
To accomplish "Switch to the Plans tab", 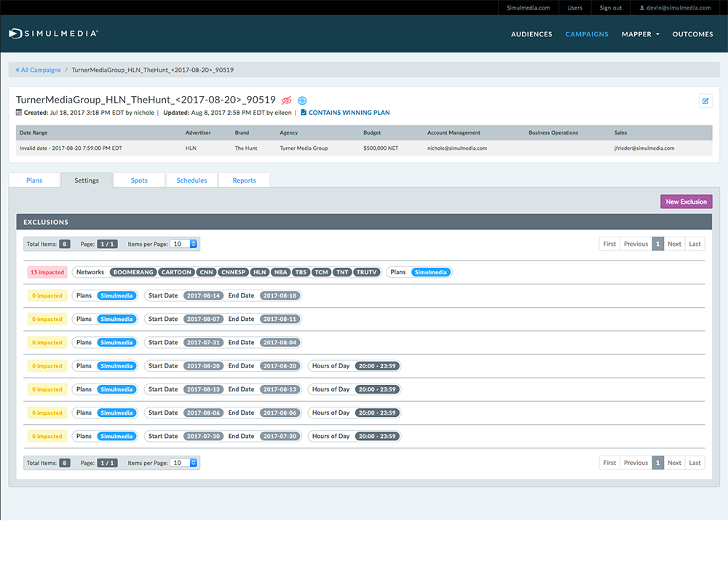I will [x=34, y=180].
